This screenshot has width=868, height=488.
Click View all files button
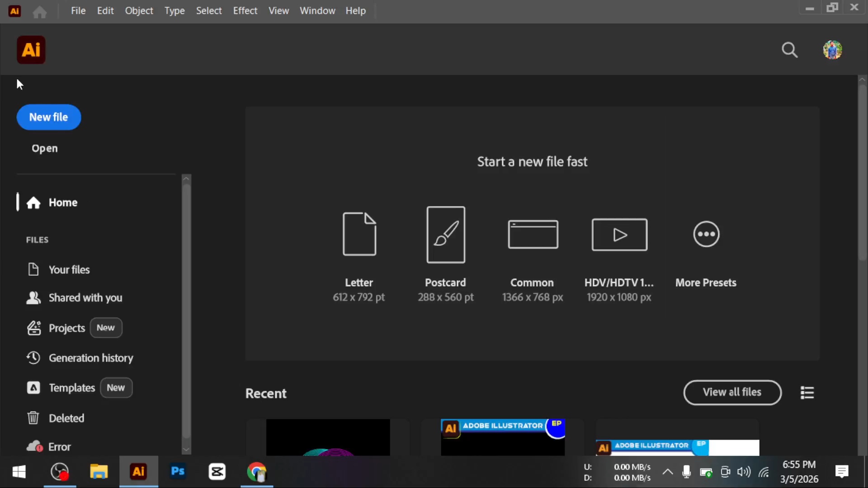pos(732,393)
